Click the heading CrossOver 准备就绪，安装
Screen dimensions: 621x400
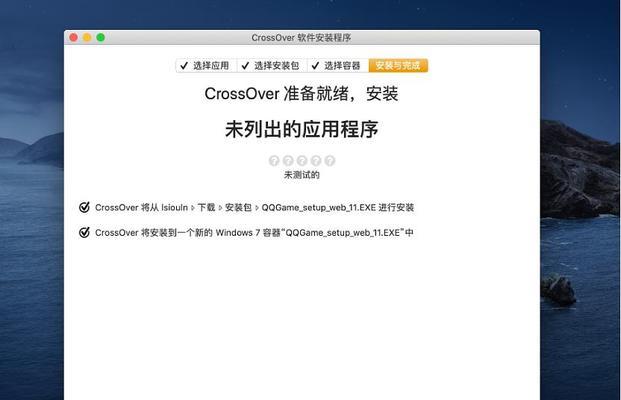[x=301, y=94]
